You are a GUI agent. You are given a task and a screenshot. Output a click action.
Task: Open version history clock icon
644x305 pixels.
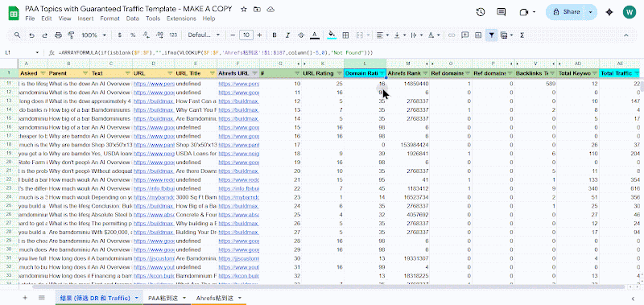coord(480,12)
